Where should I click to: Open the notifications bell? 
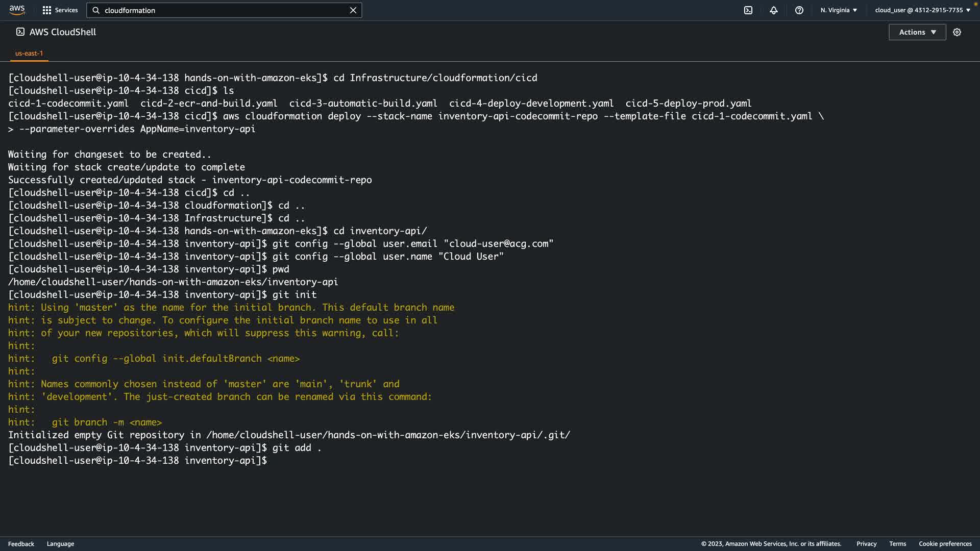coord(774,10)
